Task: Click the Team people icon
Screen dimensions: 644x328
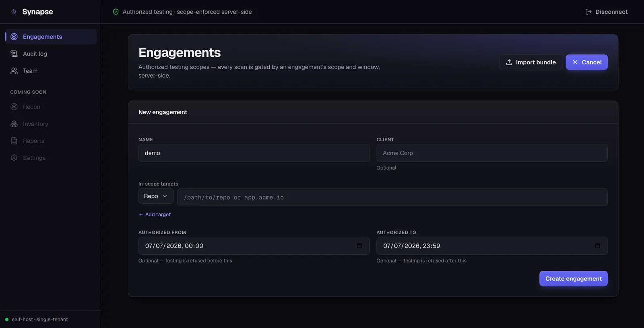Action: (x=14, y=71)
